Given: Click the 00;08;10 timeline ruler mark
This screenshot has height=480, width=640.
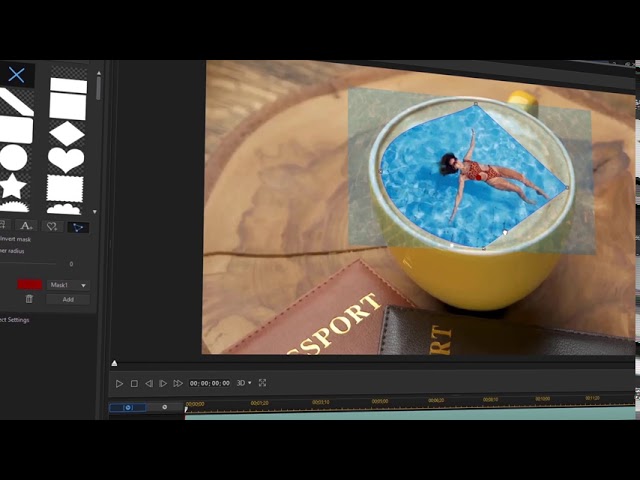Looking at the screenshot, I should (x=491, y=400).
